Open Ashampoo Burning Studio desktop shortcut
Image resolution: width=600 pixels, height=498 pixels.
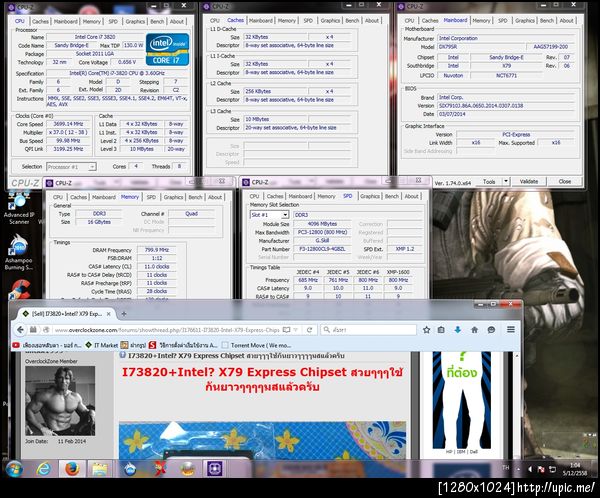pos(19,253)
